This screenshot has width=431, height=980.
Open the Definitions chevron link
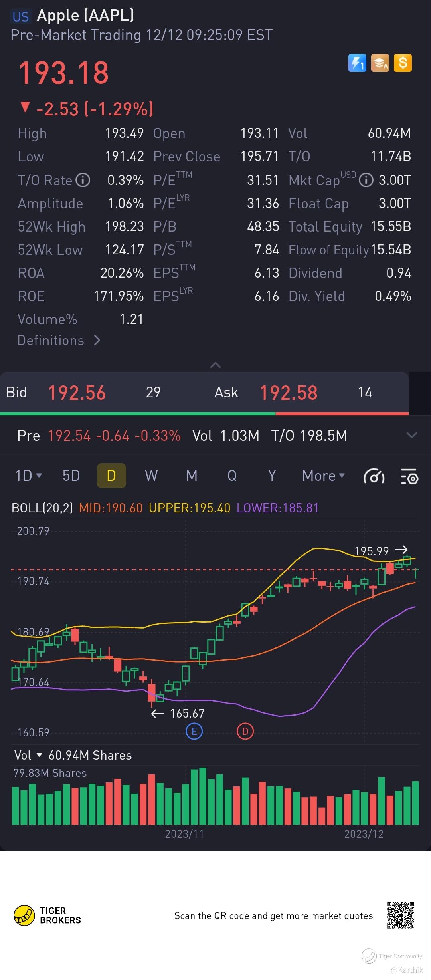[x=59, y=340]
